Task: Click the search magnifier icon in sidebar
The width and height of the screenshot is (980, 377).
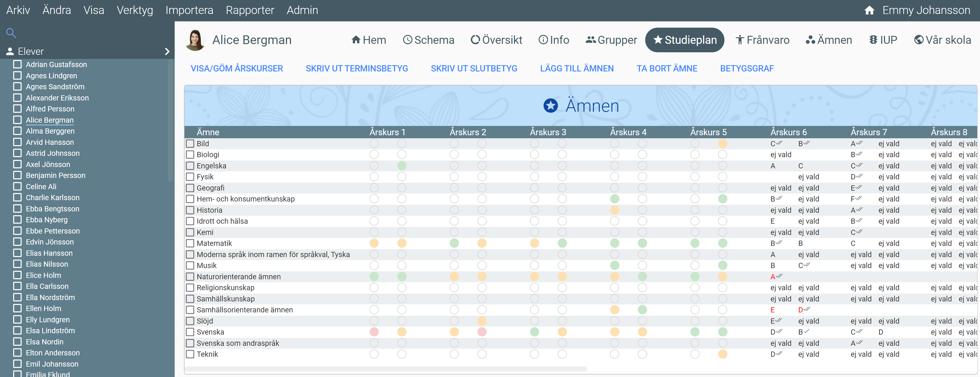Action: point(11,33)
